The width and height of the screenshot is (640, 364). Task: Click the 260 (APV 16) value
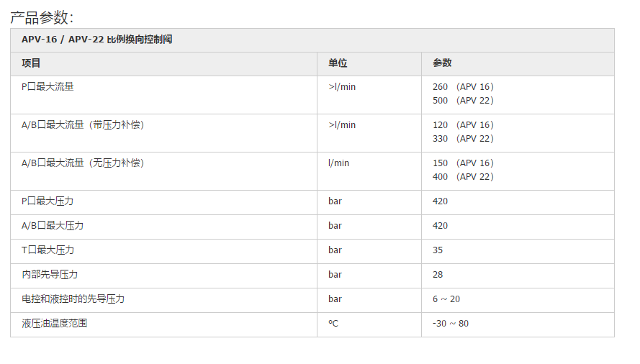coord(463,87)
